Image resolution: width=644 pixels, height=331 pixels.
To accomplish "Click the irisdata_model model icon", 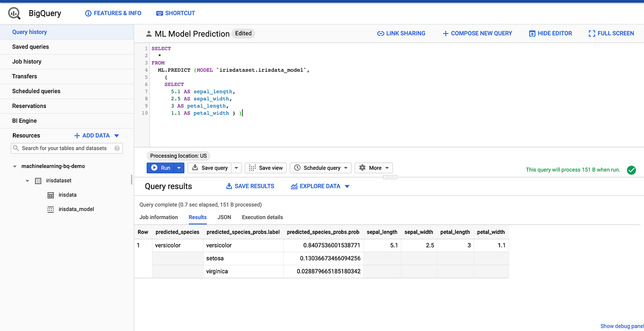I will (x=51, y=209).
